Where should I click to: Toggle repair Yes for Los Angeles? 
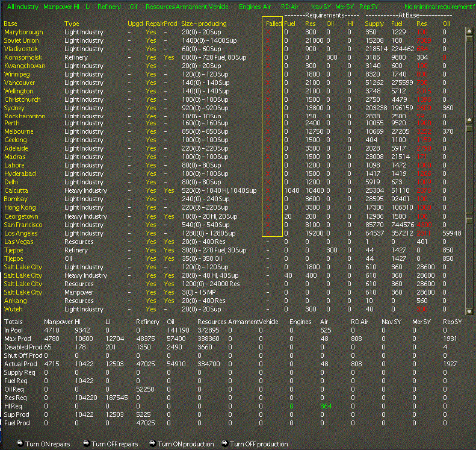point(150,233)
